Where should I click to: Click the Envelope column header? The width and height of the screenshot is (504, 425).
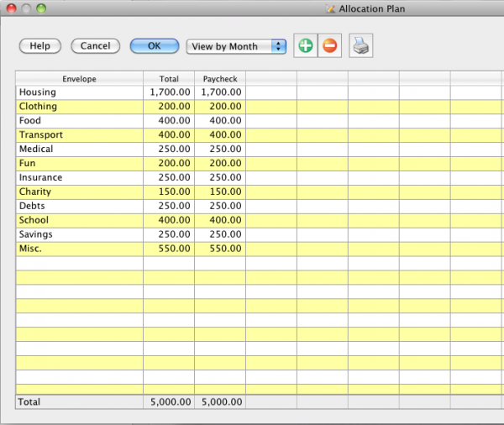coord(79,79)
